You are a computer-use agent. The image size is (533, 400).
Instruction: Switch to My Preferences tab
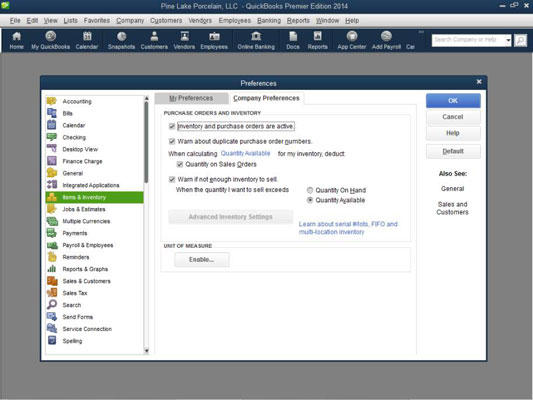[191, 98]
